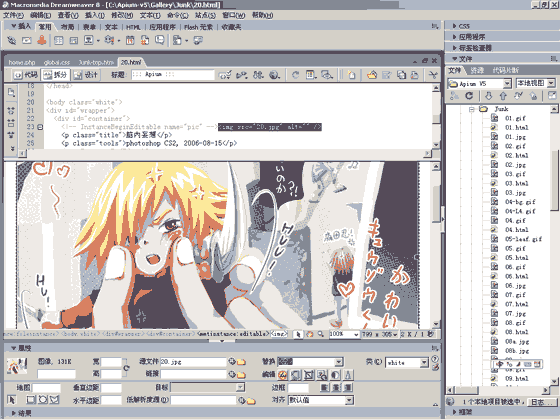The height and width of the screenshot is (420, 560).
Task: Click the Get files down-arrow icon
Action: click(x=489, y=96)
